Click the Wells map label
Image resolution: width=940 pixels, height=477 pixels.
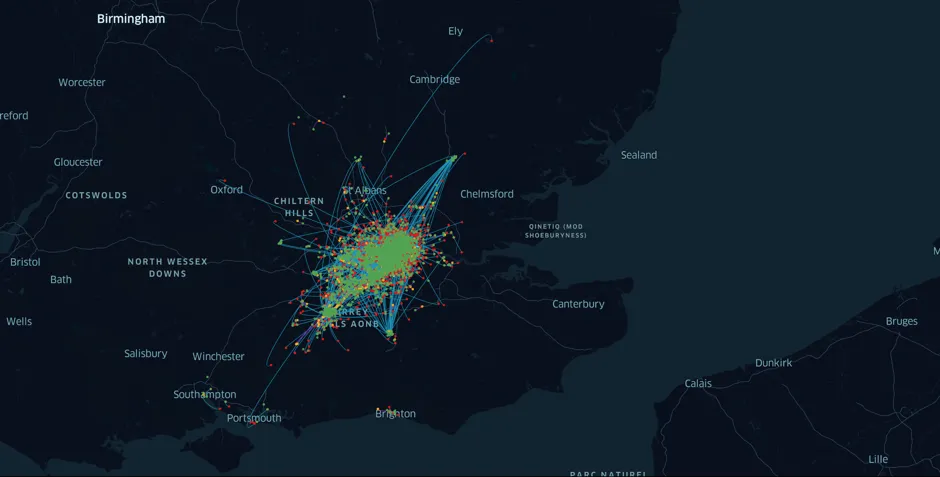(x=19, y=321)
